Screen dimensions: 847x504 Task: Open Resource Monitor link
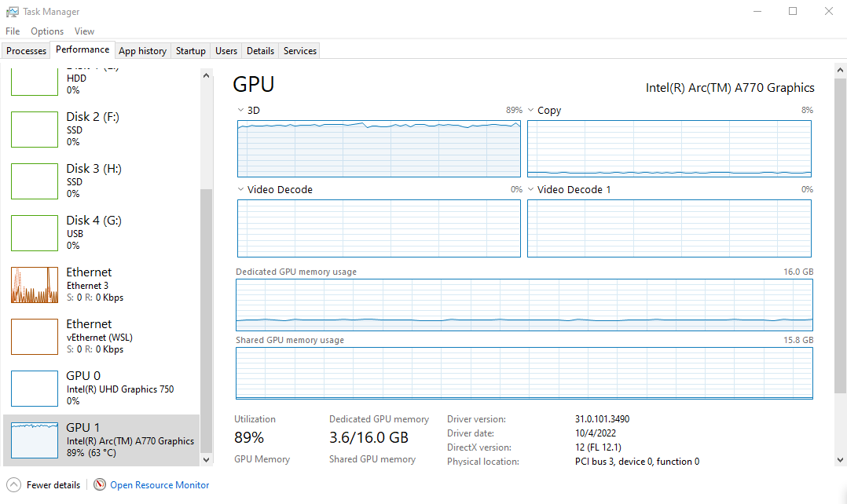(x=159, y=485)
